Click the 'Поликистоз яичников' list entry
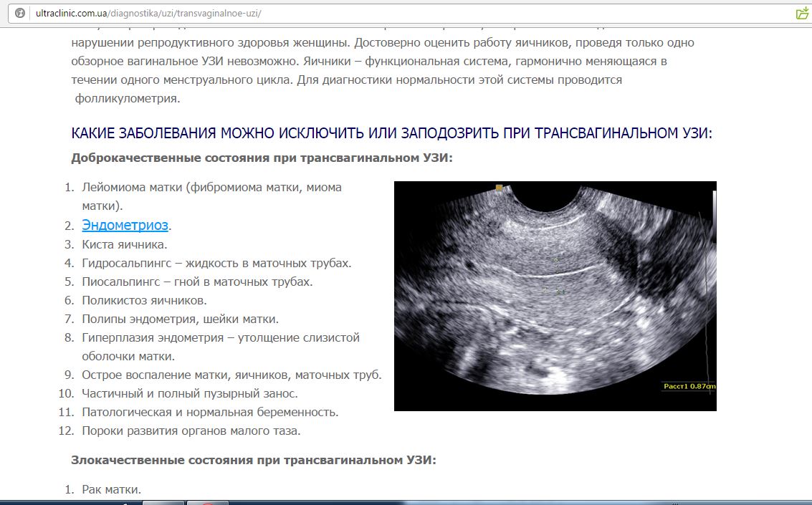 [x=144, y=300]
